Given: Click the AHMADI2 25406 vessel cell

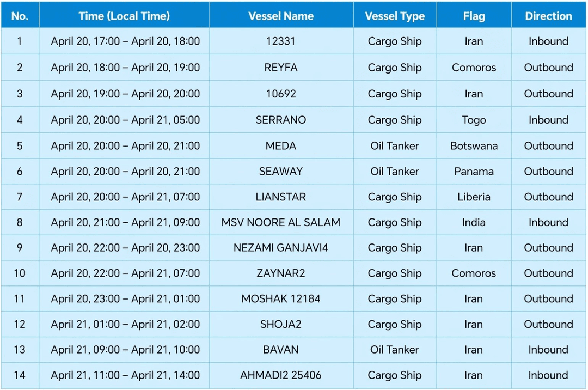Looking at the screenshot, I should [x=281, y=375].
